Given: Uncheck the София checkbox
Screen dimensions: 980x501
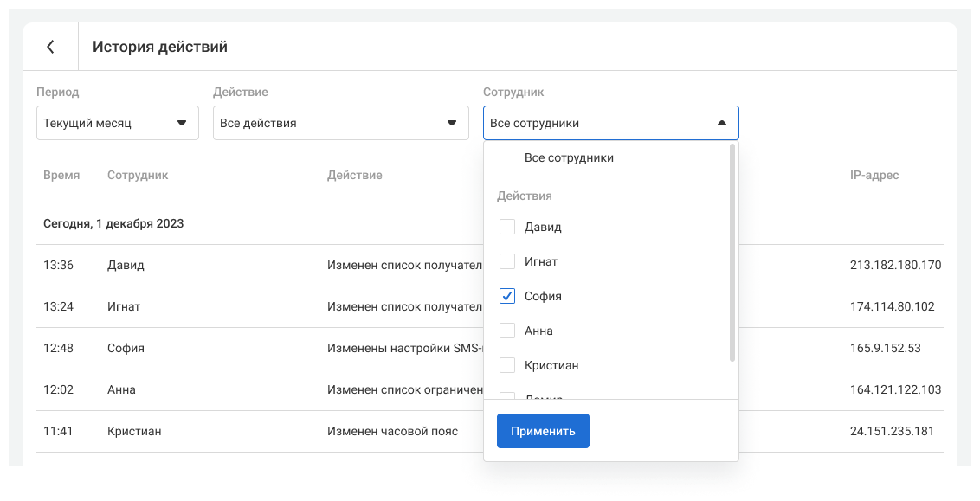Looking at the screenshot, I should pos(507,296).
